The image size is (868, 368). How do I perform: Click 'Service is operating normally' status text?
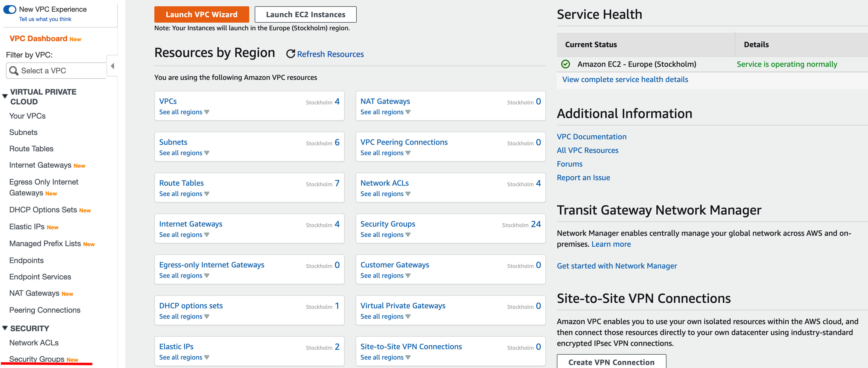pos(787,64)
